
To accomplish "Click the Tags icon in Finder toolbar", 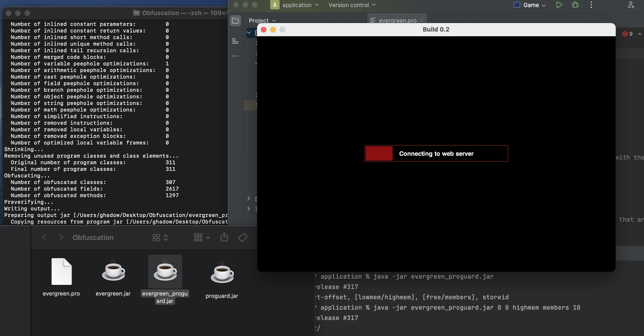I will (242, 237).
